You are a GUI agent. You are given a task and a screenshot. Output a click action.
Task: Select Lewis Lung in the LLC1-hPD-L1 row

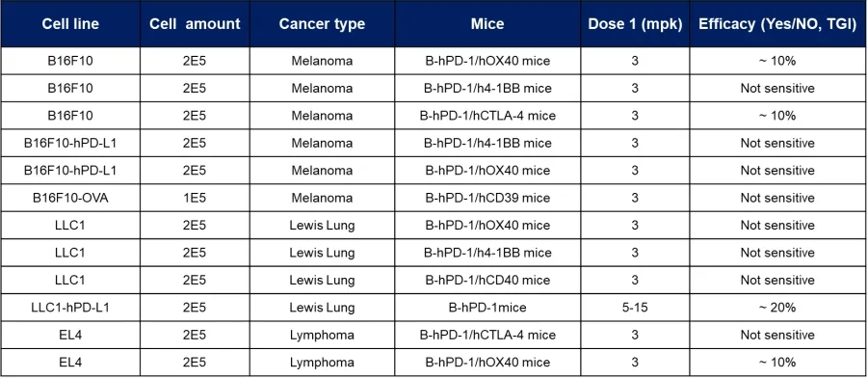coord(322,308)
